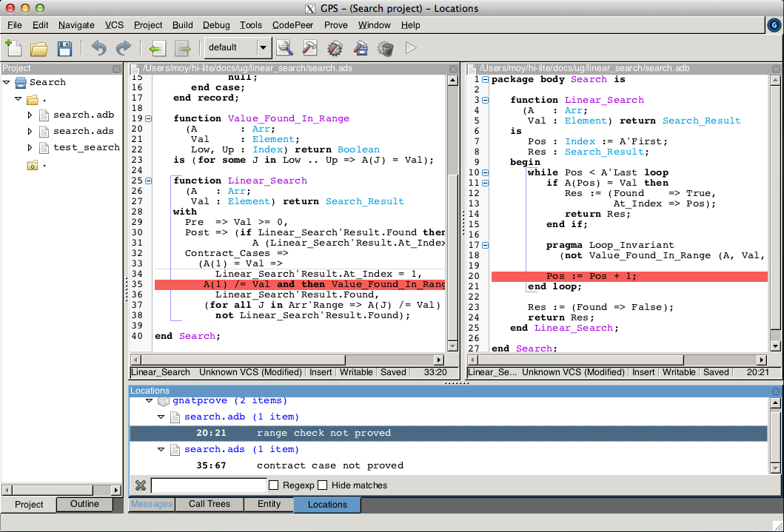Viewport: 784px width, 532px height.
Task: Toggle Writable state in search.adb status bar
Action: 679,372
